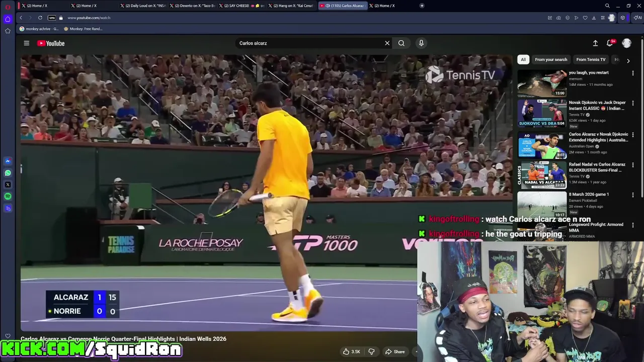Open the Opera AI assistant button

(x=638, y=18)
